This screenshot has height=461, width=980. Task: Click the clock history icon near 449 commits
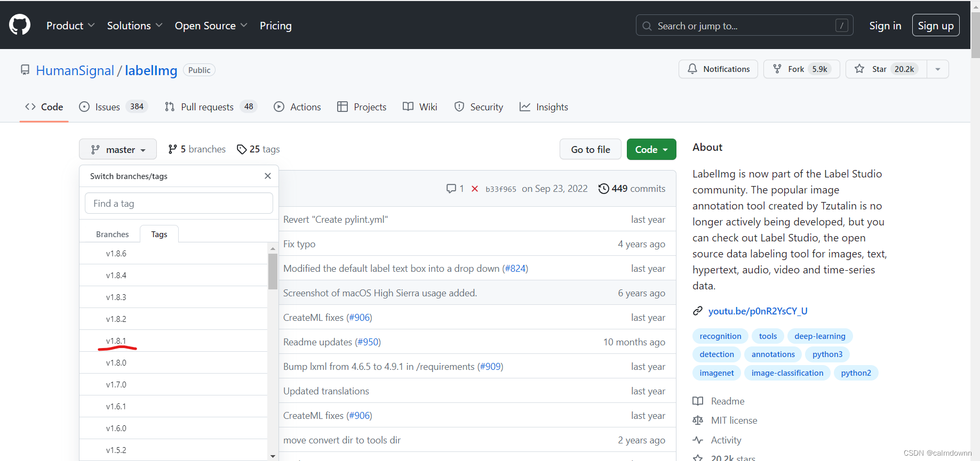[x=603, y=189]
